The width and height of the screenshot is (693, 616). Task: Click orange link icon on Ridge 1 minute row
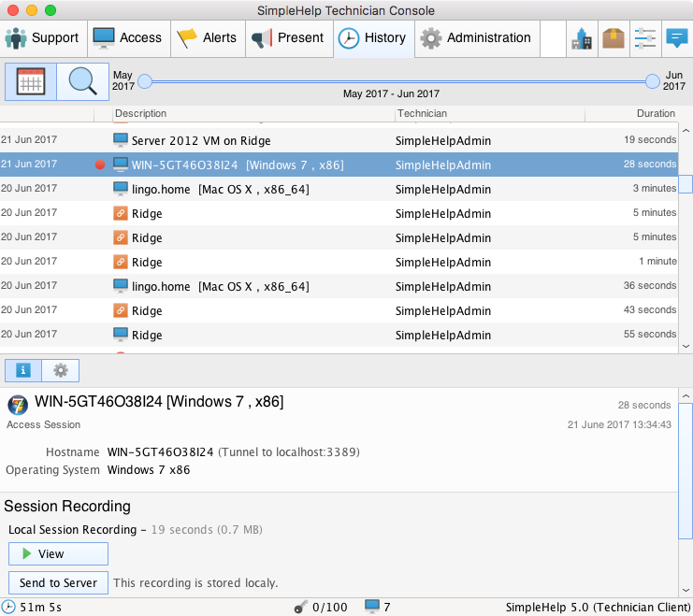point(121,262)
